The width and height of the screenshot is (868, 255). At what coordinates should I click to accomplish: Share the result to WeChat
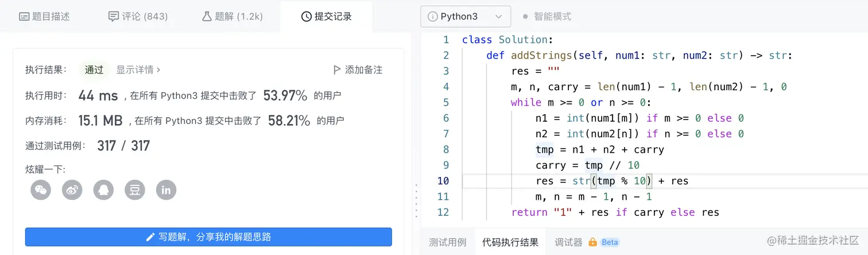41,190
